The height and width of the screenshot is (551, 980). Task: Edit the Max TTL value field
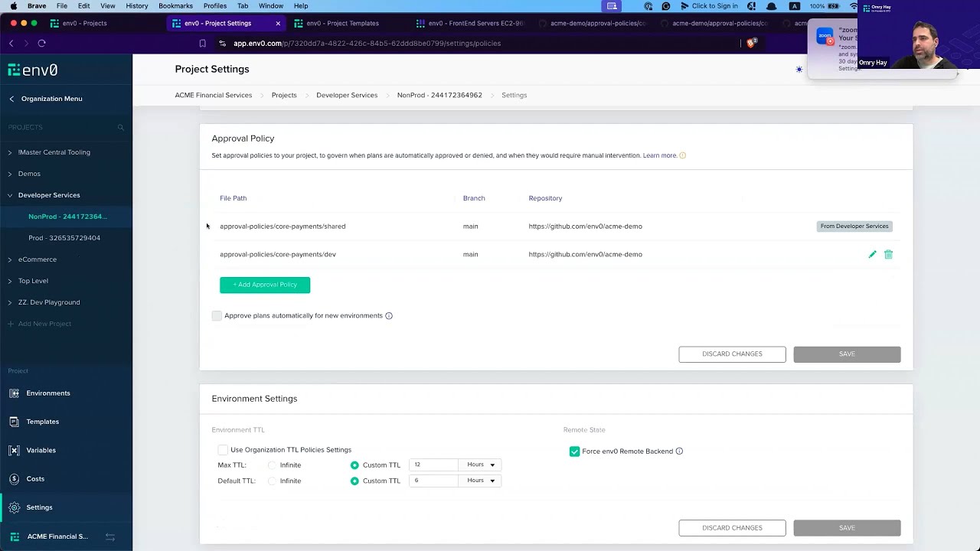tap(433, 465)
